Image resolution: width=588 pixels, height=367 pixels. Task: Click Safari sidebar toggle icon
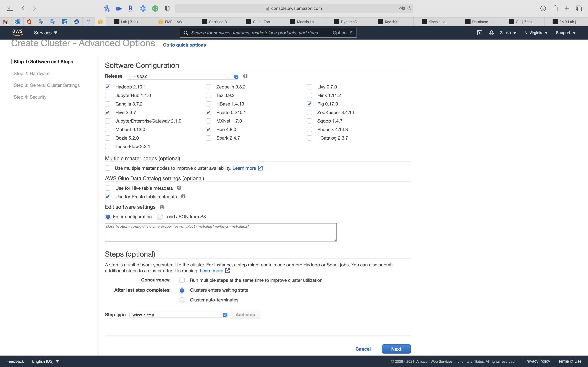[x=10, y=8]
